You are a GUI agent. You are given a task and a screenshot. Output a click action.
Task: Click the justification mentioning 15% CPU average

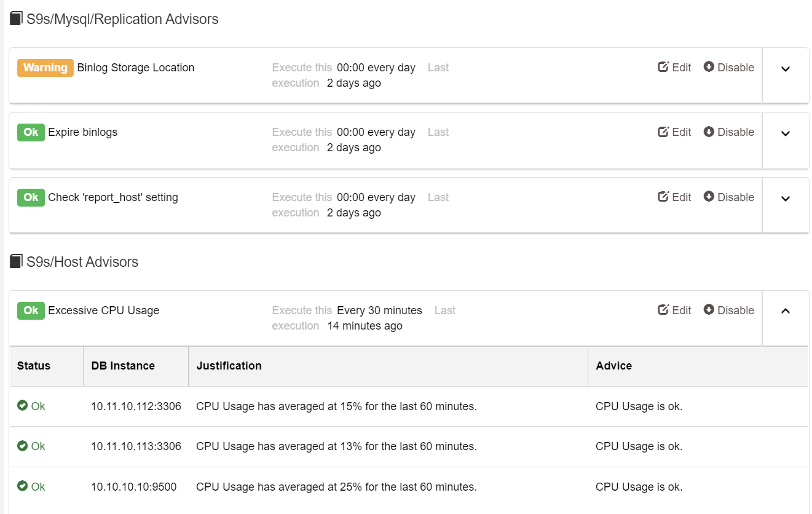click(x=337, y=406)
